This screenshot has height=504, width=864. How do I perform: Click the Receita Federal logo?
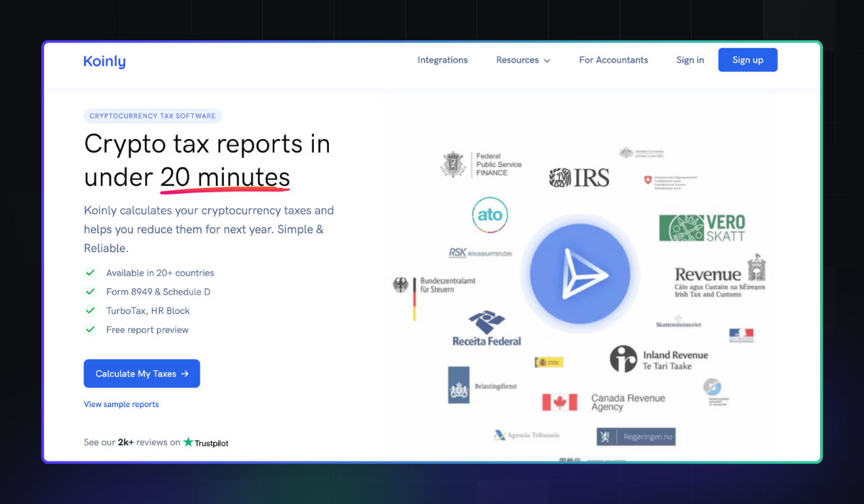click(x=487, y=328)
